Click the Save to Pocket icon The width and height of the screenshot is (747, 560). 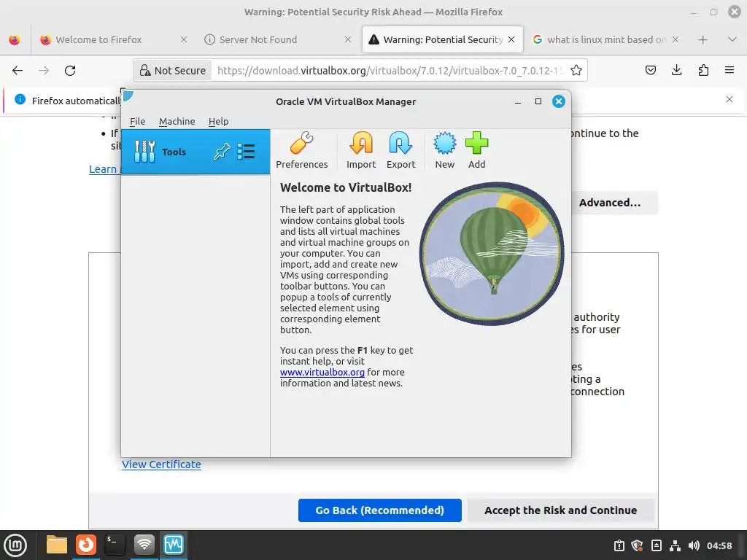650,71
